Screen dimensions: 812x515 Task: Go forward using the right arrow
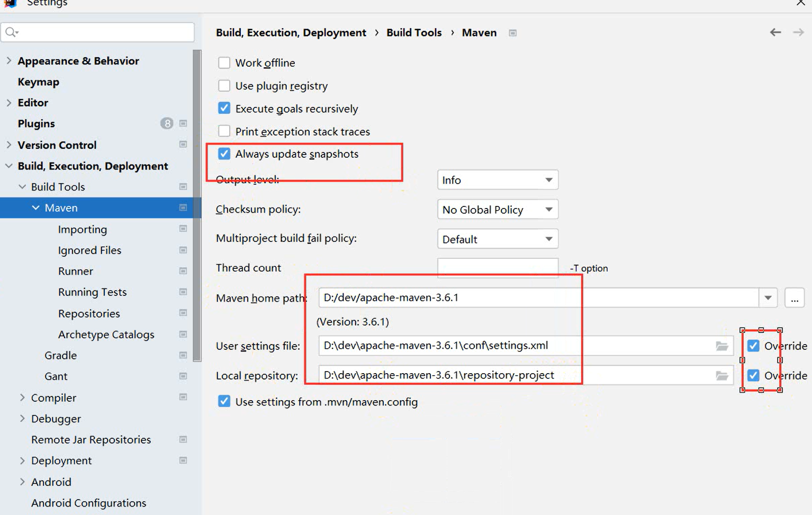(798, 32)
